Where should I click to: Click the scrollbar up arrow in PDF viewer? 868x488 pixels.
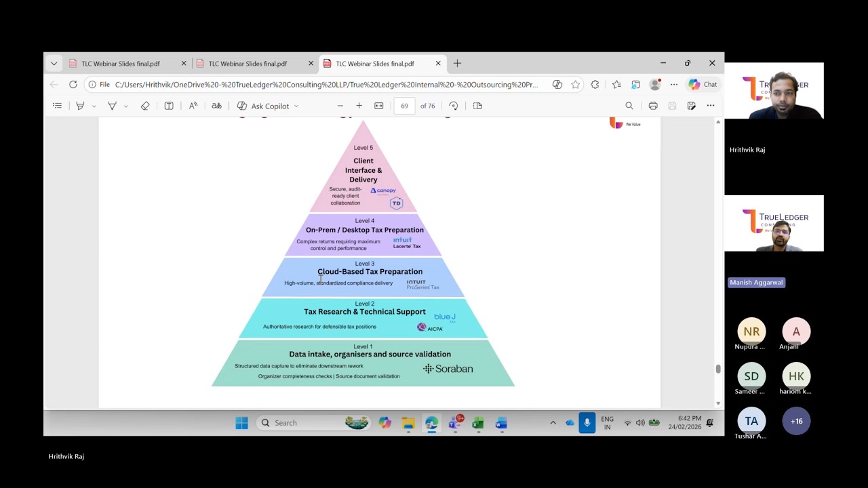coord(718,122)
